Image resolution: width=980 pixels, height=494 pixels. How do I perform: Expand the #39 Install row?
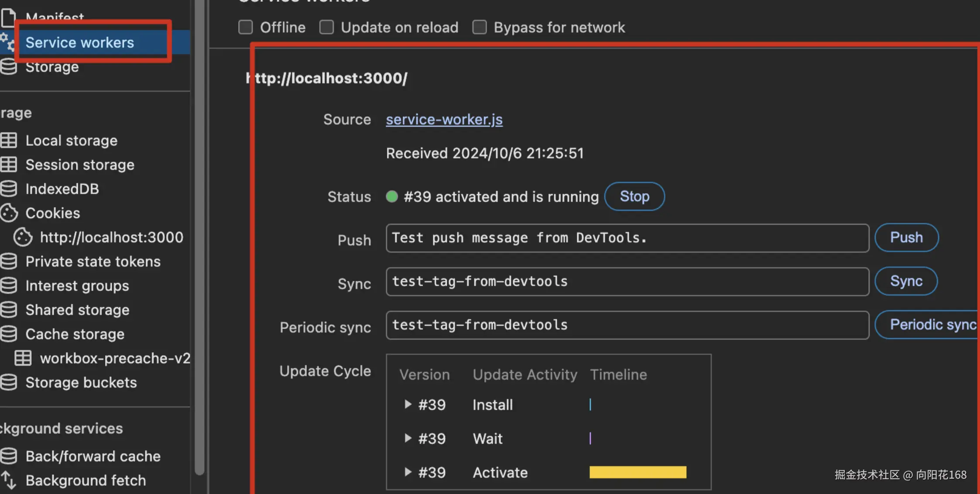pos(408,404)
